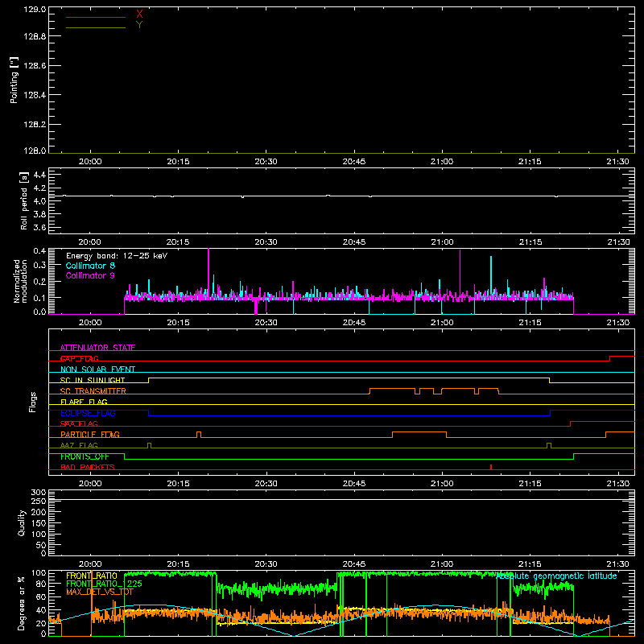644x644 pixels.
Task: Select the red X legend label
Action: click(x=139, y=14)
